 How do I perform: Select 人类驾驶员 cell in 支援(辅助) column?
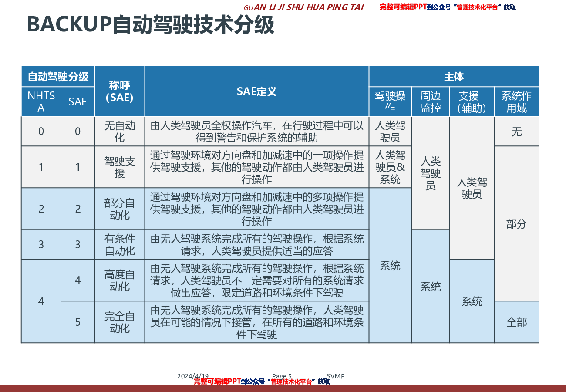[472, 188]
